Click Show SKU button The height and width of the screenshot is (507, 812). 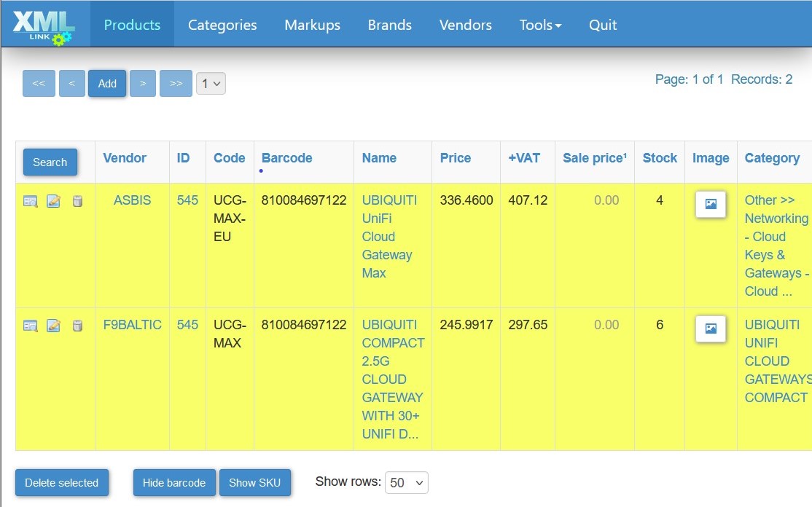pos(255,483)
